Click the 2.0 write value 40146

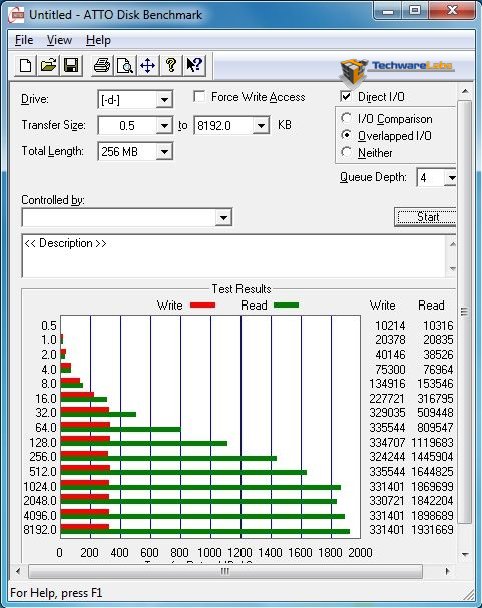390,355
